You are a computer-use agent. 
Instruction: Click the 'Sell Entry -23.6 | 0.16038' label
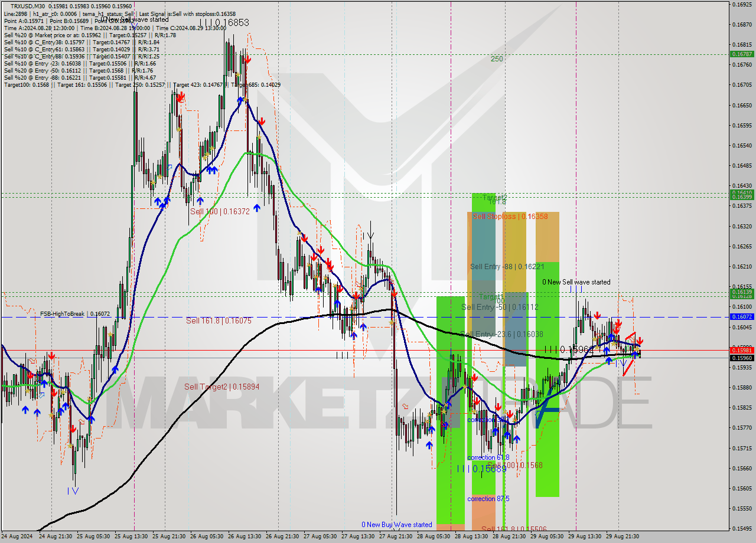pyautogui.click(x=501, y=334)
